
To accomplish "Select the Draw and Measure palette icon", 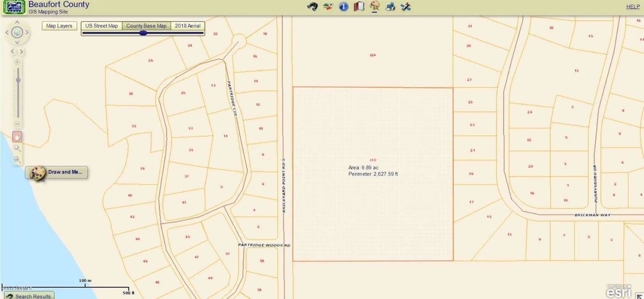I will coord(375,6).
